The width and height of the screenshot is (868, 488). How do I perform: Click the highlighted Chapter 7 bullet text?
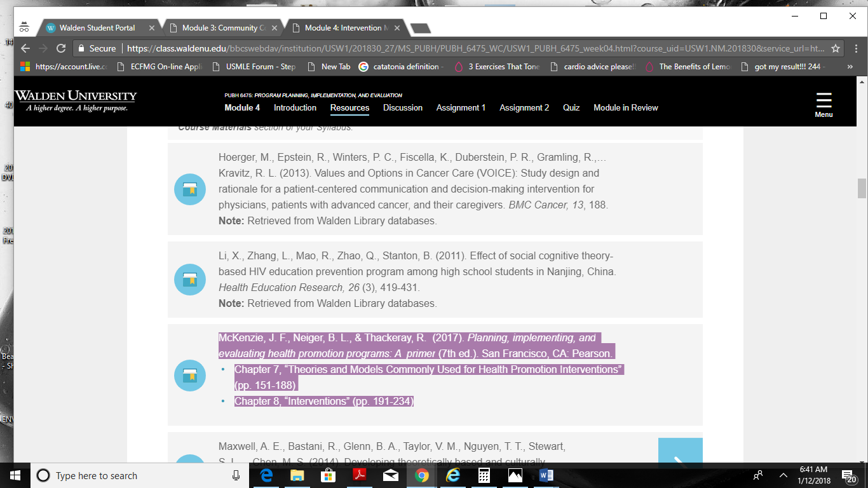[x=429, y=377]
